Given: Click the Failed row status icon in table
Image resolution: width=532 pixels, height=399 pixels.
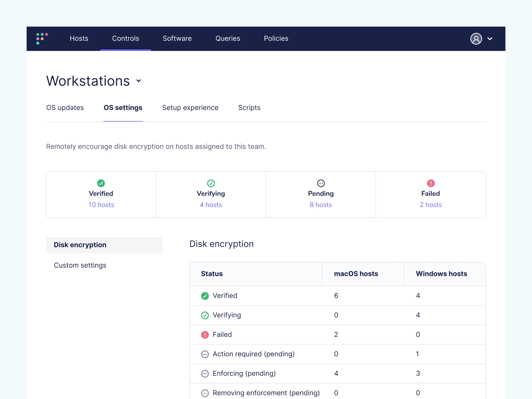Looking at the screenshot, I should (205, 334).
